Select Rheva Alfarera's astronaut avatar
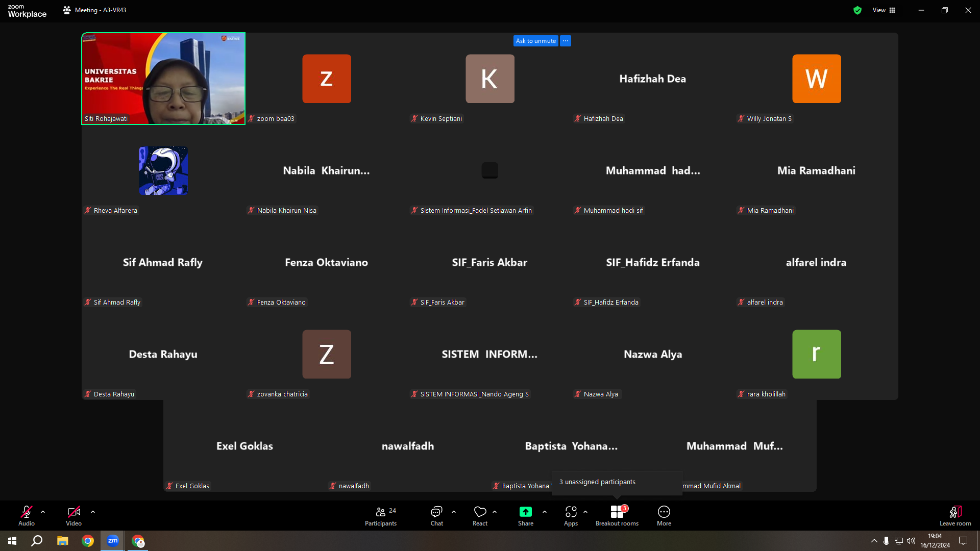980x551 pixels. point(163,170)
